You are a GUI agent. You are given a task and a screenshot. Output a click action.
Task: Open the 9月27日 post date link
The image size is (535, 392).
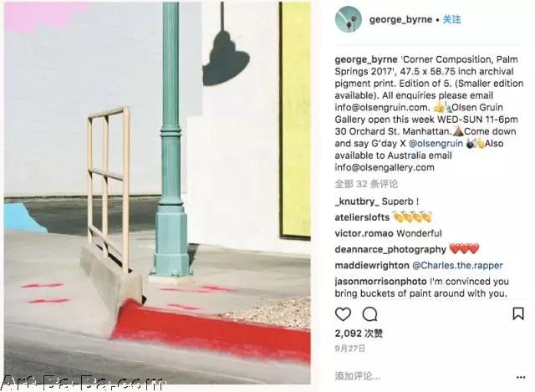click(349, 349)
